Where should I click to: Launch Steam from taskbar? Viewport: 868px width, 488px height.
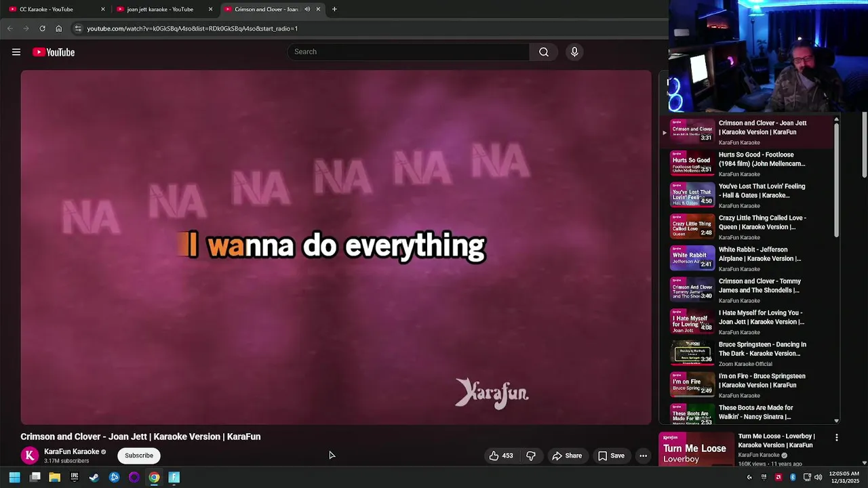[x=94, y=477]
